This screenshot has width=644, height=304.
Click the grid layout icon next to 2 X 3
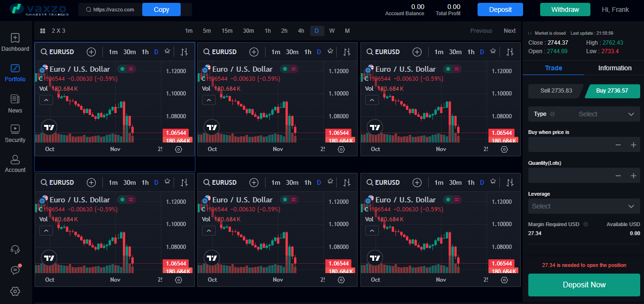tap(42, 30)
